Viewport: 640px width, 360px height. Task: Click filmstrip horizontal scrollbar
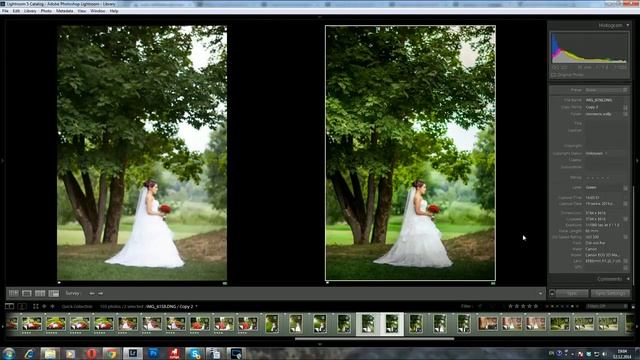pos(374,339)
